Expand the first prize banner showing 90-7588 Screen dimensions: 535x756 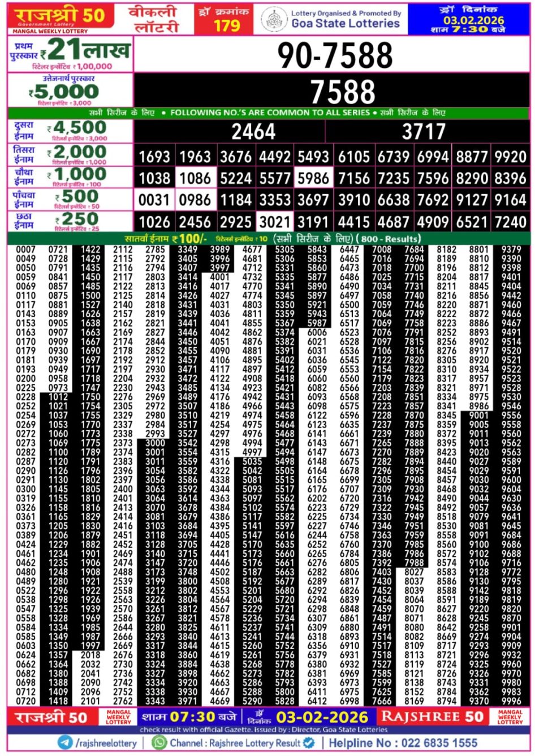point(334,57)
